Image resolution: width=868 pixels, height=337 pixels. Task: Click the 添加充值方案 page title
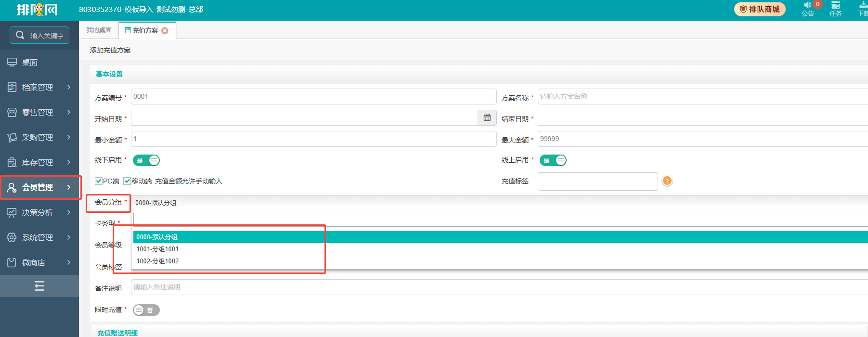[x=110, y=50]
